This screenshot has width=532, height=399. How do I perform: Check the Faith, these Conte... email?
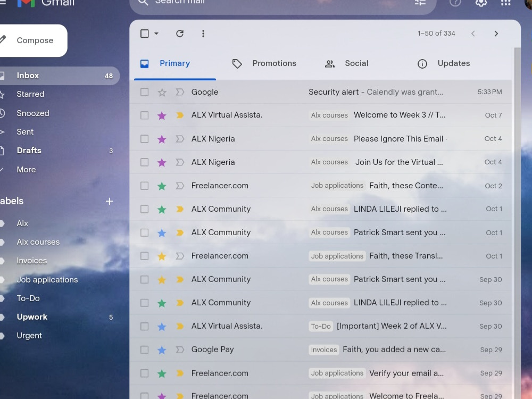coord(145,186)
